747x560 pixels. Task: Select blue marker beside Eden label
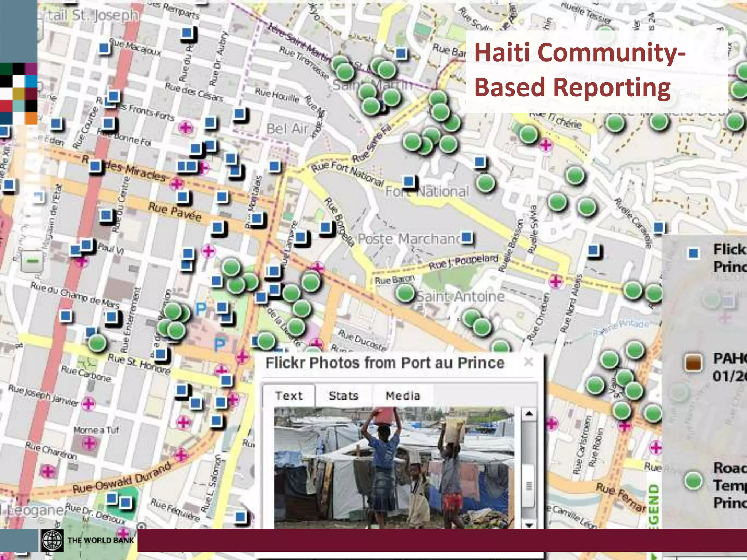[x=57, y=124]
